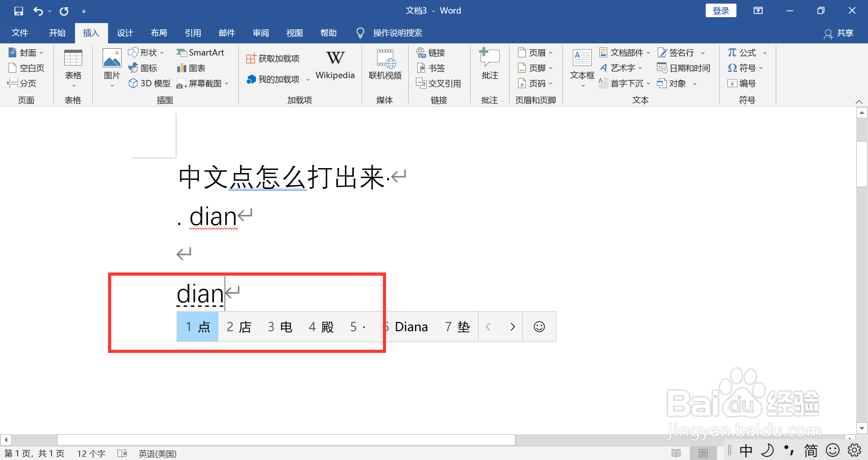
Task: Switch IME to English input mode
Action: pos(745,450)
